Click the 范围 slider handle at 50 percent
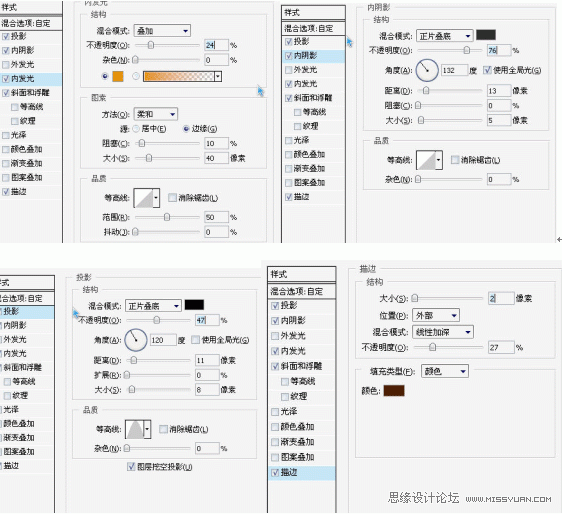Viewport: 562px width, 514px height. tap(167, 217)
